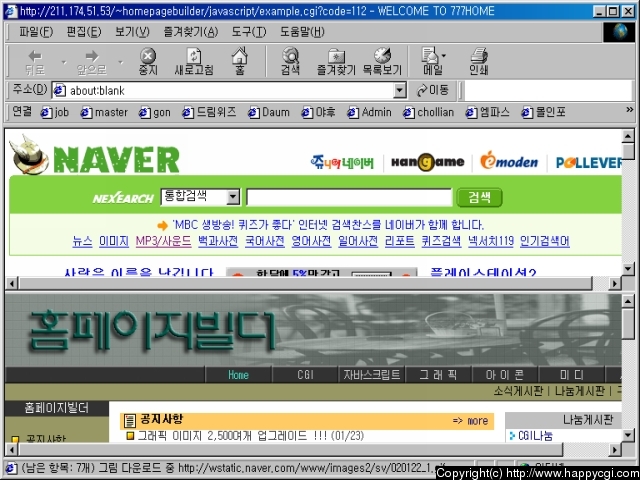Click the bottom frame's horizontal scroll right arrow
This screenshot has width=640, height=480.
(x=615, y=450)
